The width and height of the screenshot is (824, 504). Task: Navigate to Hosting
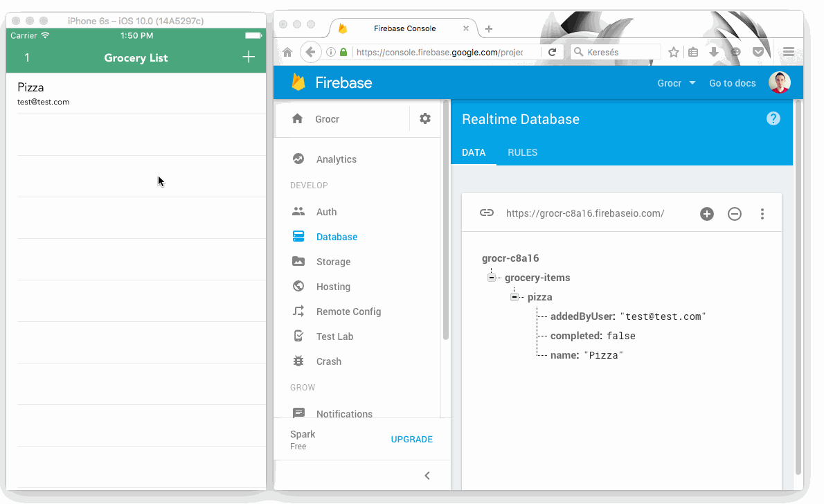pyautogui.click(x=334, y=286)
